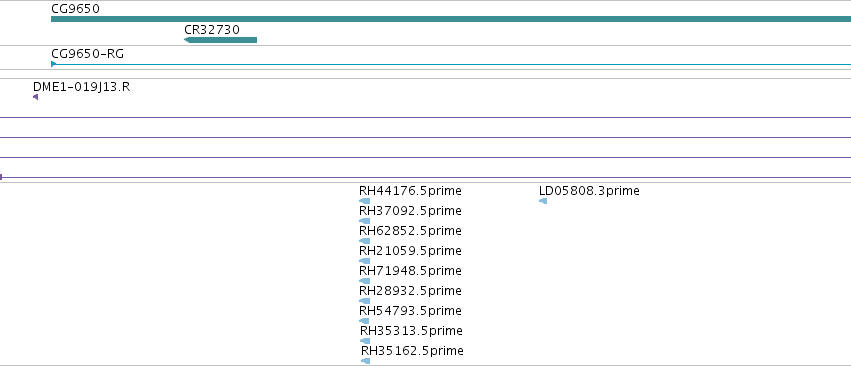The image size is (851, 366).
Task: Click the RH21059.5prime EST glyph
Action: coord(364,261)
